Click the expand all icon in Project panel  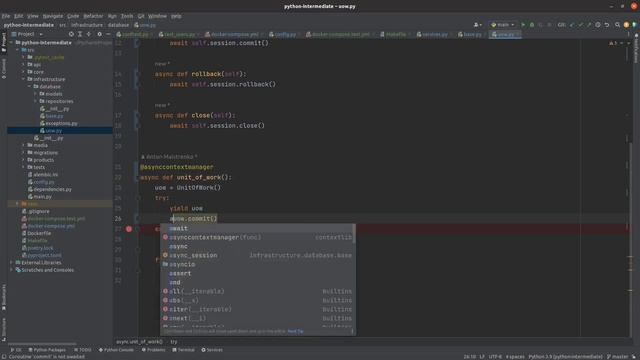(x=80, y=34)
